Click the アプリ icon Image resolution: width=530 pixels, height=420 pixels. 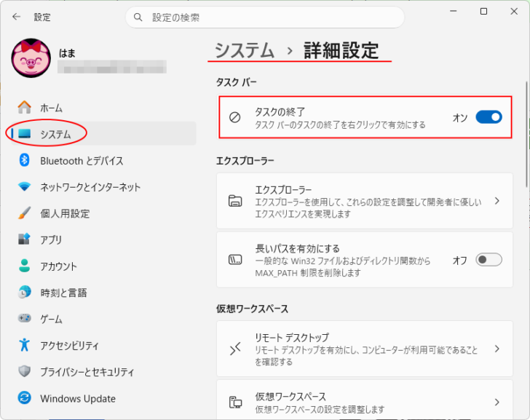pos(24,239)
